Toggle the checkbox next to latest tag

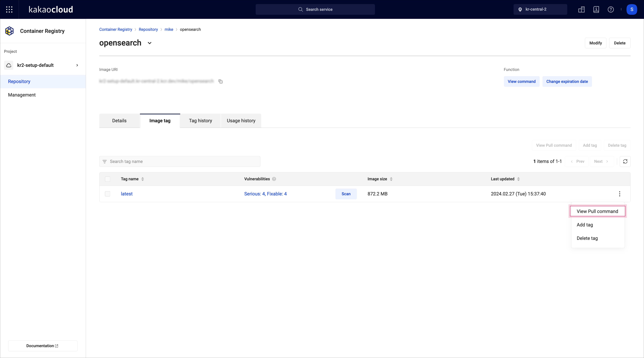[x=107, y=194]
